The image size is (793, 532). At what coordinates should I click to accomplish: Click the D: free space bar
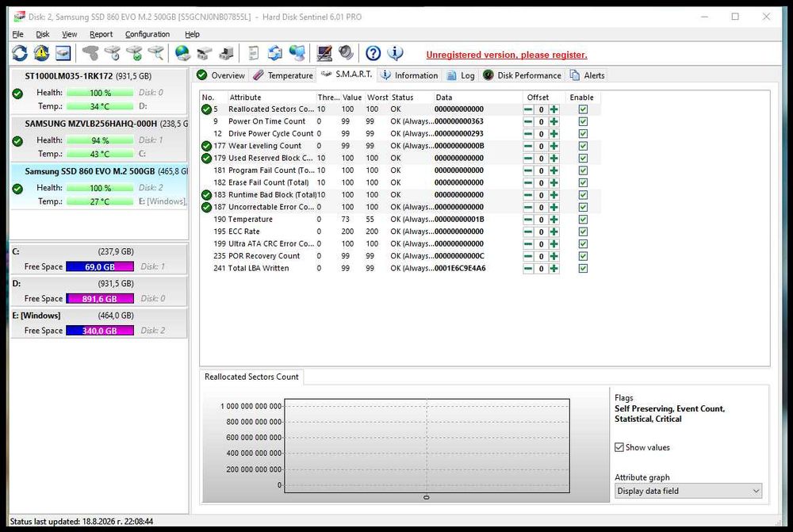100,298
